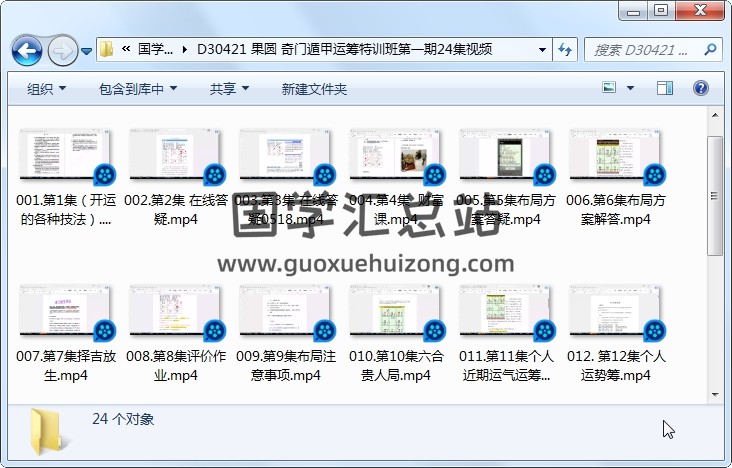The height and width of the screenshot is (468, 732).
Task: Open the 组织 menu
Action: 46,89
